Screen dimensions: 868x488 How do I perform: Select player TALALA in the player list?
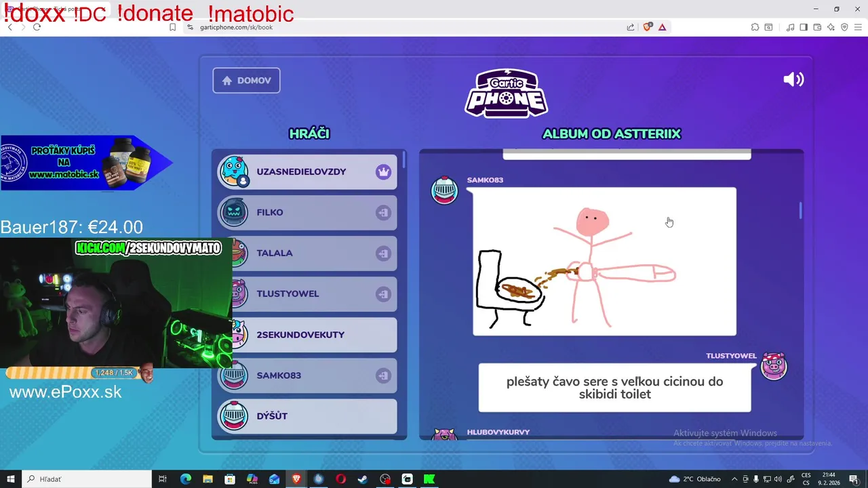(x=307, y=253)
